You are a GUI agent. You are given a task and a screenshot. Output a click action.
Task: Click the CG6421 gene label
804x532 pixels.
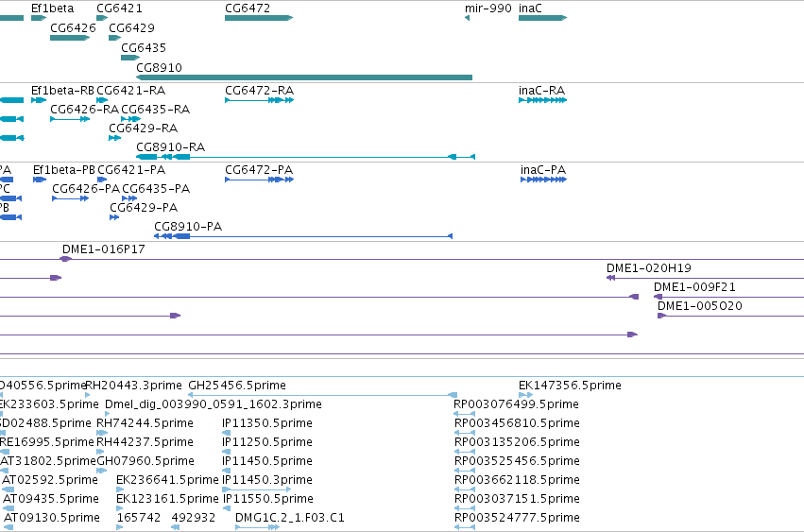point(119,9)
